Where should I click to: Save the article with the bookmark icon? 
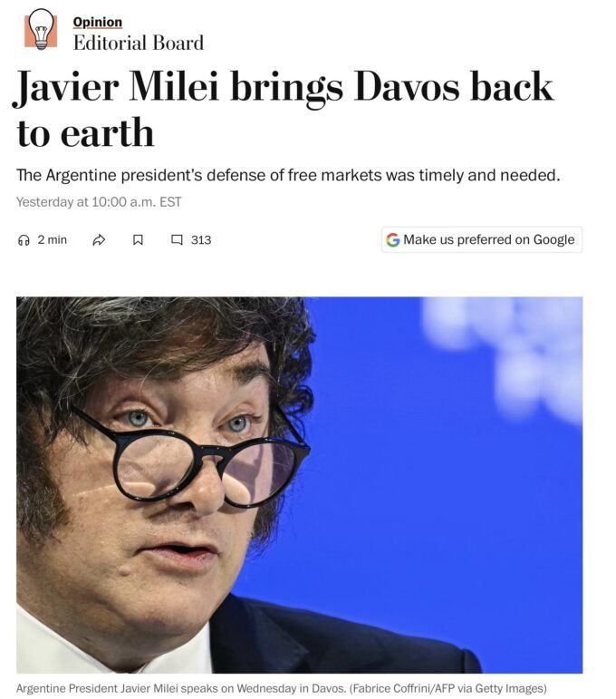click(x=138, y=240)
